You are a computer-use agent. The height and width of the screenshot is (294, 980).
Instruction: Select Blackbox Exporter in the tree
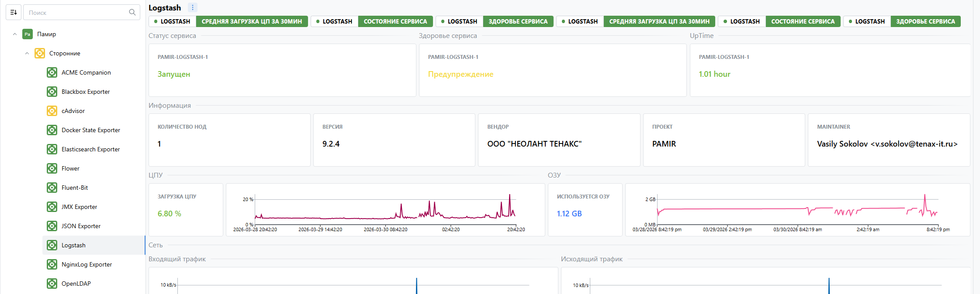click(x=86, y=92)
